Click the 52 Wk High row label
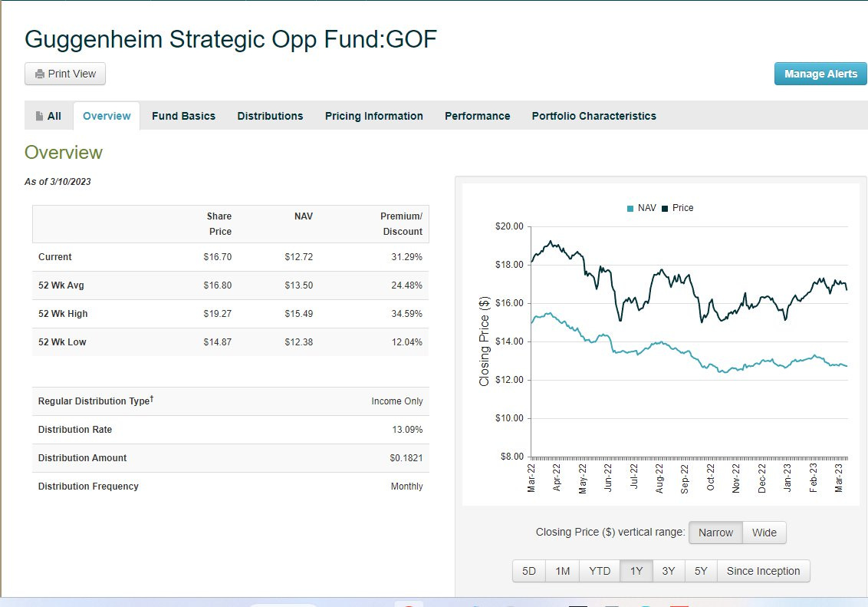Viewport: 868px width, 607px height. (x=63, y=313)
